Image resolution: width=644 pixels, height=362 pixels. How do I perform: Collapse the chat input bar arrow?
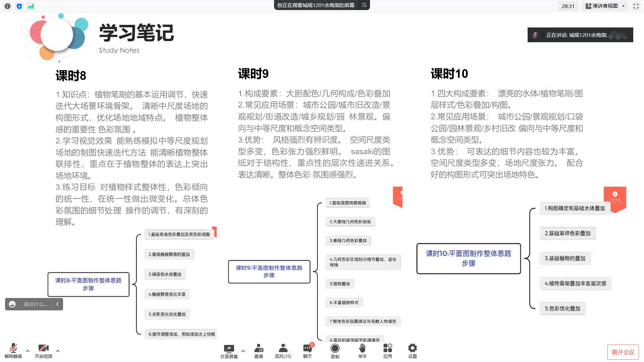click(57, 304)
